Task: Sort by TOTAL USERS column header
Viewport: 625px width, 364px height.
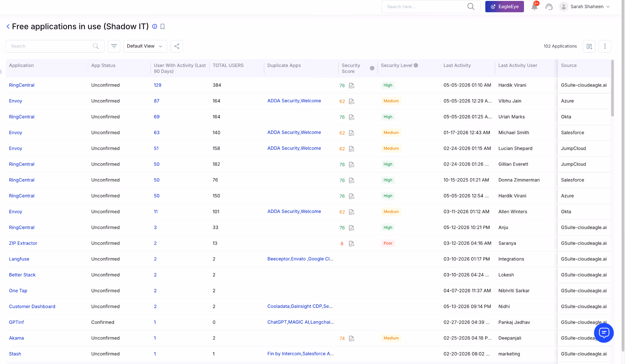Action: point(228,65)
